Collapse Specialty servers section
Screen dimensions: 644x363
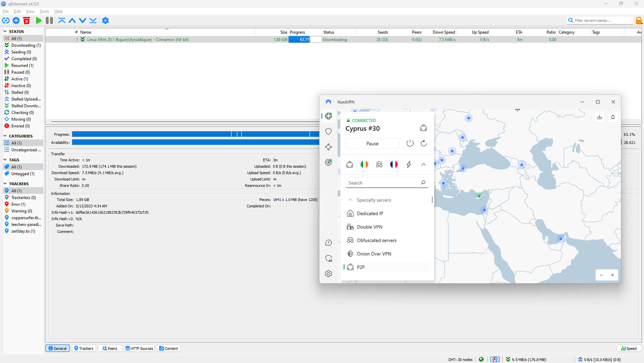point(350,200)
